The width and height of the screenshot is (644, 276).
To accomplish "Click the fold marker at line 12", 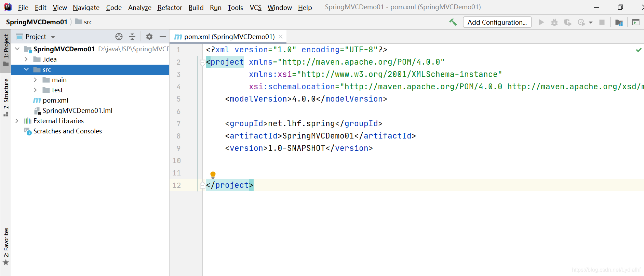I will 202,185.
